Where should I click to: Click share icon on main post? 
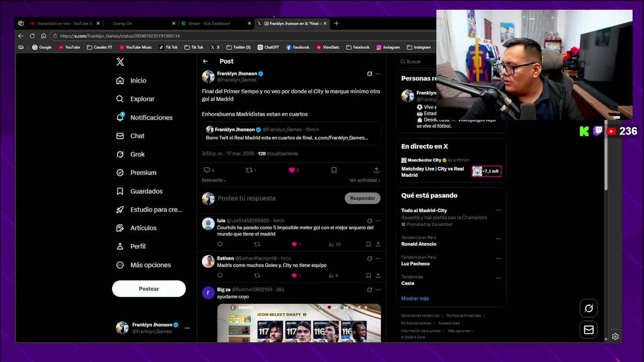tap(376, 170)
